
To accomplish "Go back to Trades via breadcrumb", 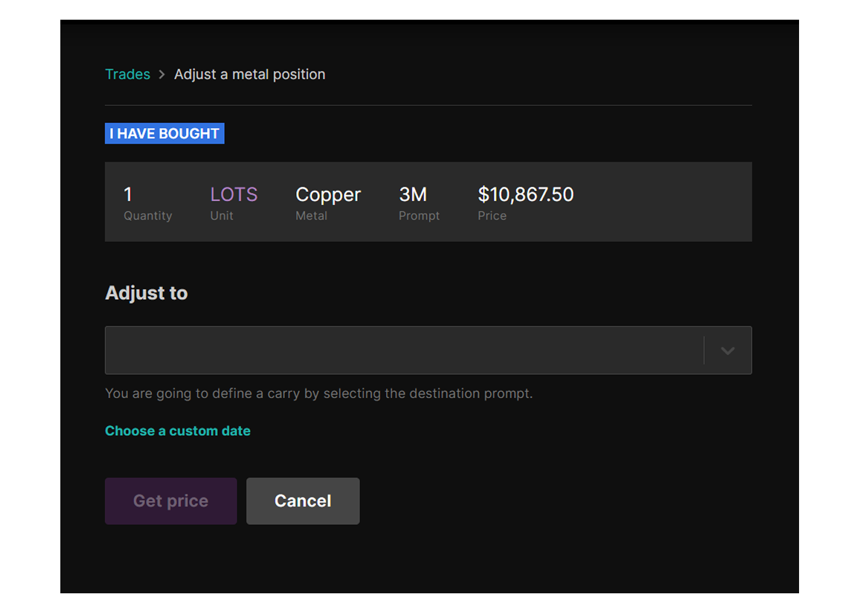I will pos(127,74).
